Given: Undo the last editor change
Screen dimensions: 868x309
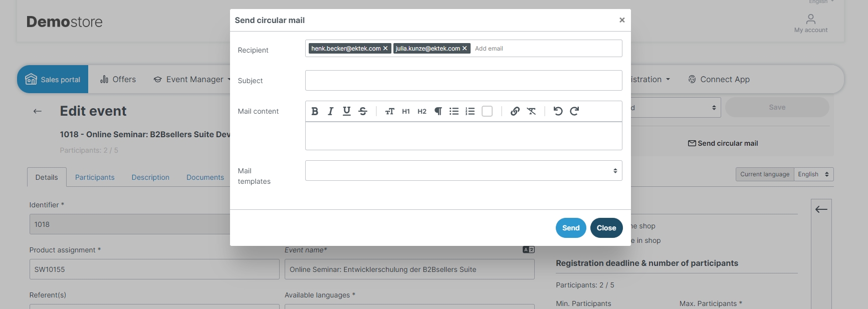Looking at the screenshot, I should pyautogui.click(x=558, y=111).
